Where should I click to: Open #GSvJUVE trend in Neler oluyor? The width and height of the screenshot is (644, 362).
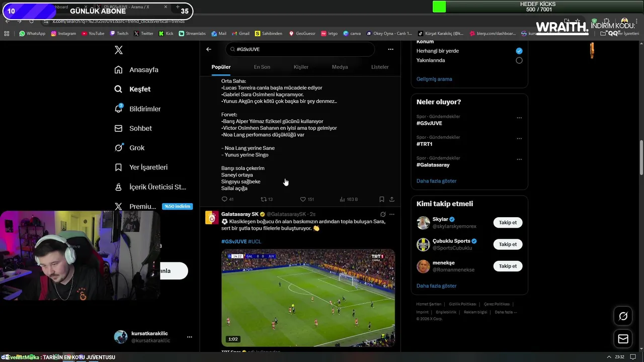(x=429, y=123)
